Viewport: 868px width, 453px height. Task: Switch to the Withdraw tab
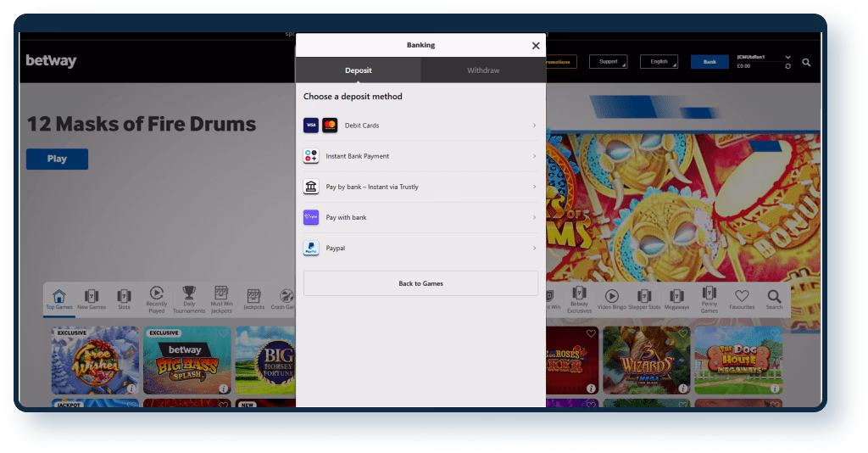pos(483,70)
